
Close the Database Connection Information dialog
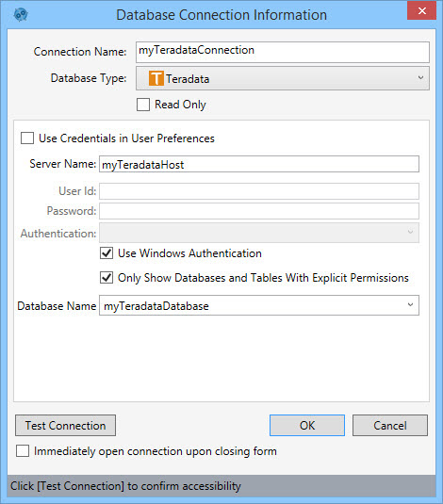pyautogui.click(x=421, y=11)
